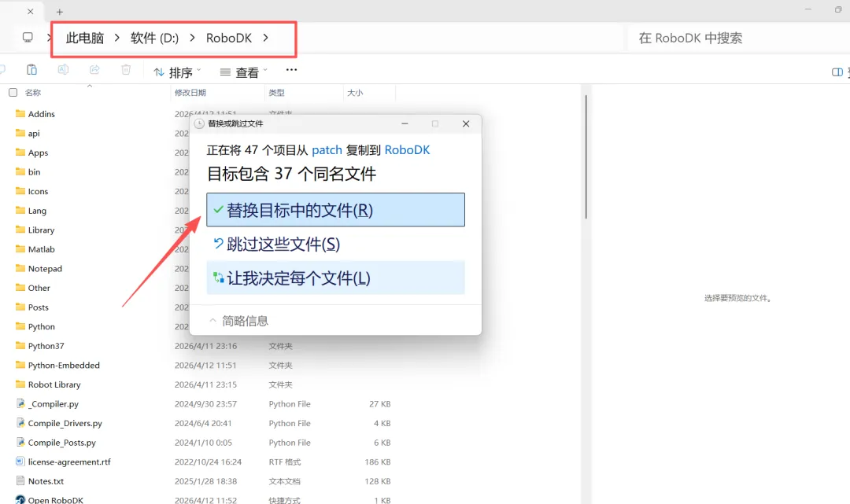
Task: Click the paste clipboard toolbar icon
Action: (x=32, y=70)
